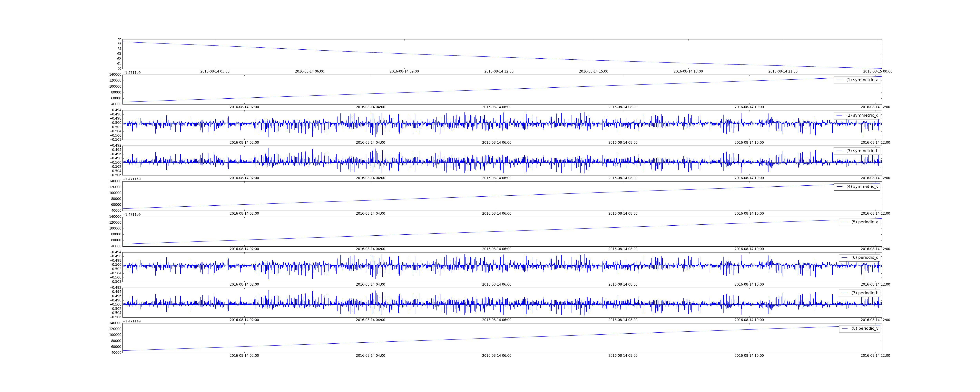Click the (7) periodic_h legend label
The image size is (980, 392).
point(865,293)
